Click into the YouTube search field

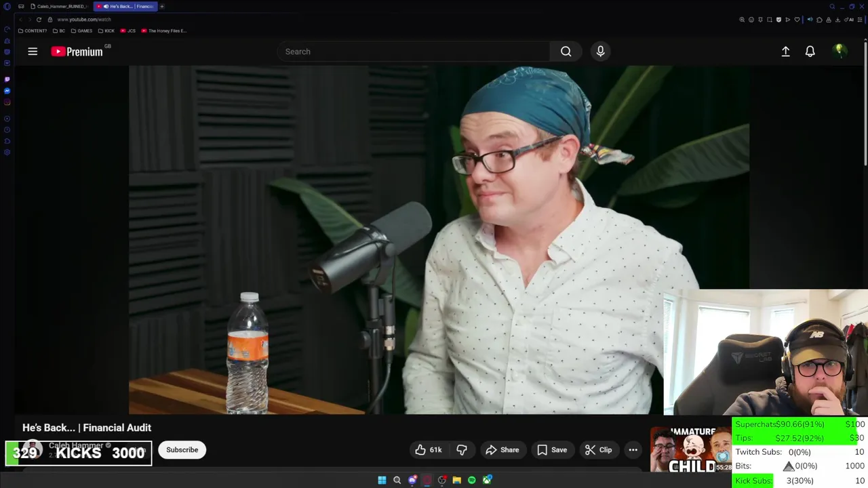click(414, 52)
